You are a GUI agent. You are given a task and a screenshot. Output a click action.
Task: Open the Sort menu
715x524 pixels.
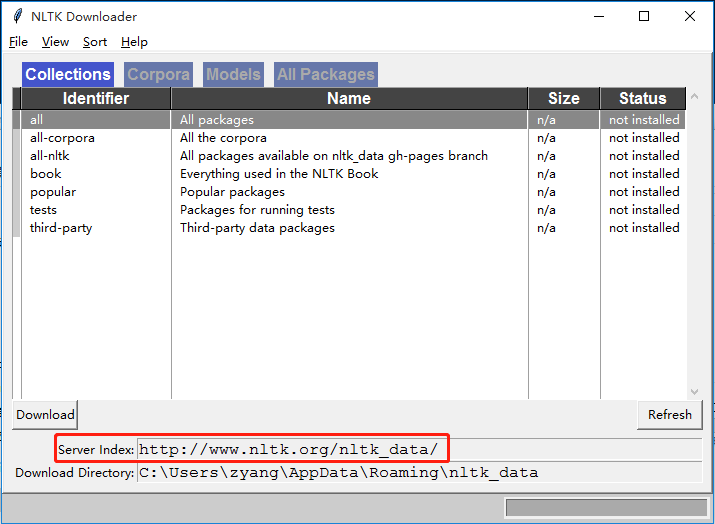coord(95,42)
